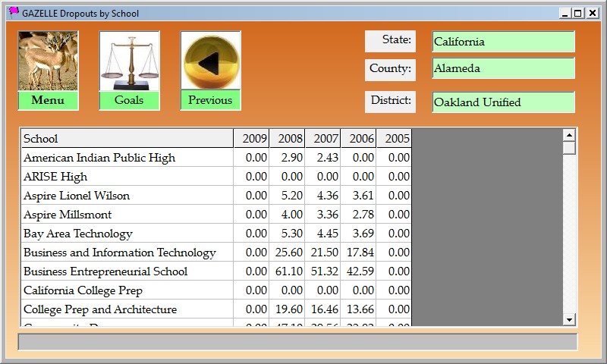Click the 2005 column header
This screenshot has height=364, width=607.
coord(395,139)
